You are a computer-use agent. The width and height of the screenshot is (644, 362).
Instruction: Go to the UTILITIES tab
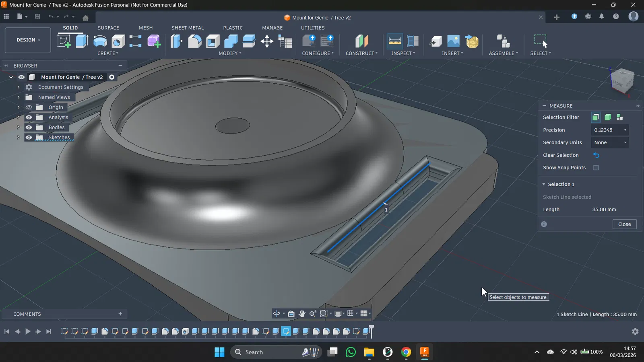point(313,28)
